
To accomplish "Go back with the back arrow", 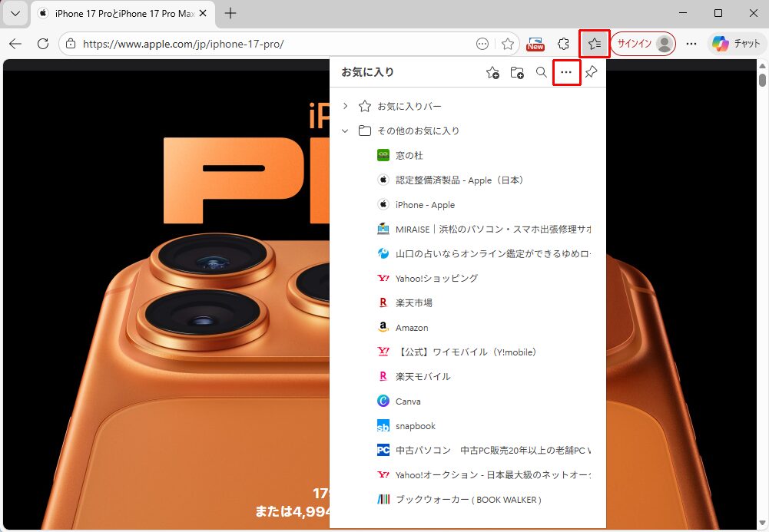I will pos(15,44).
